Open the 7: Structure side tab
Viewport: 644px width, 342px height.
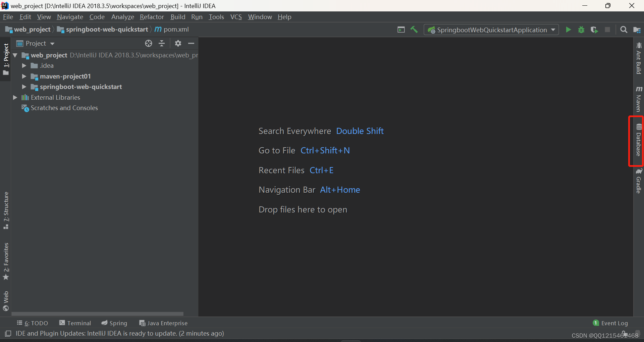[6, 210]
